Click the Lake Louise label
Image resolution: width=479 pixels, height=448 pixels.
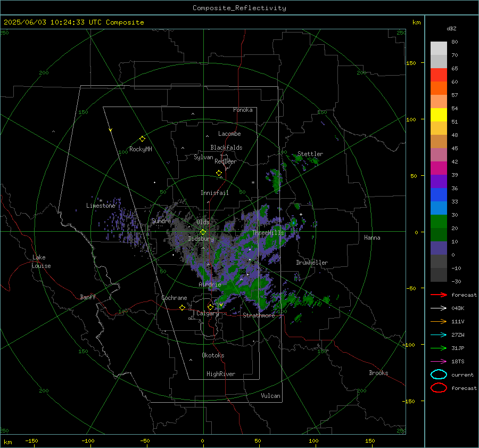(41, 262)
